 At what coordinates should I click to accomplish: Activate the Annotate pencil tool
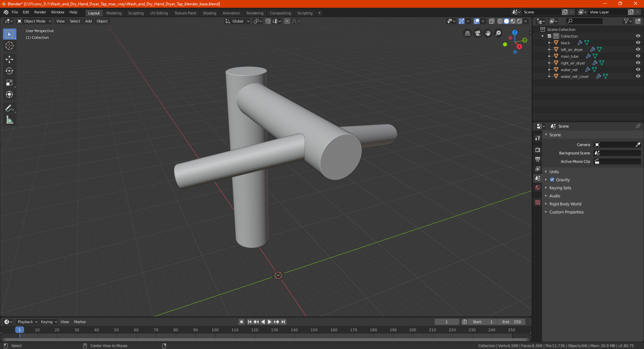pos(9,108)
